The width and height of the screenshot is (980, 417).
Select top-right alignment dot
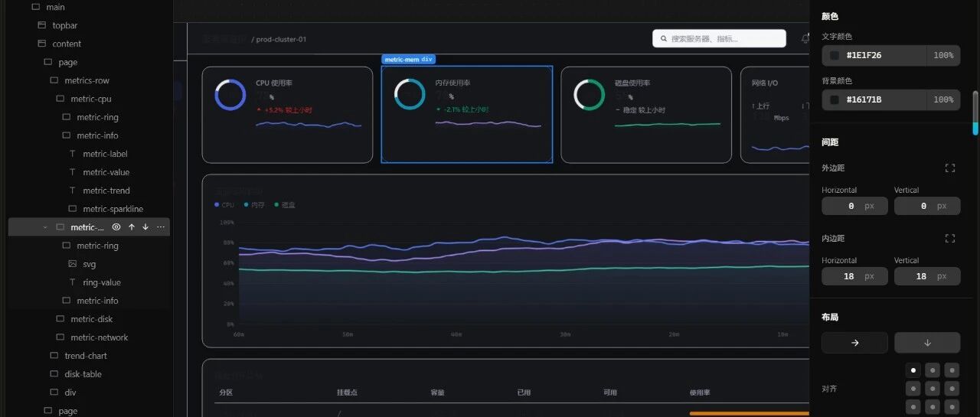coord(952,370)
